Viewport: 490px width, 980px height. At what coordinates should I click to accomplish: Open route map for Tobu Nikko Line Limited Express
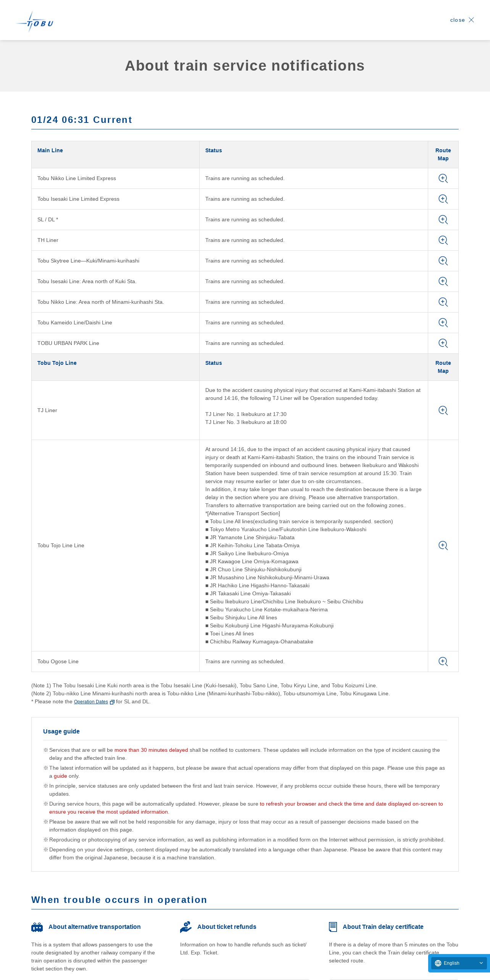443,178
